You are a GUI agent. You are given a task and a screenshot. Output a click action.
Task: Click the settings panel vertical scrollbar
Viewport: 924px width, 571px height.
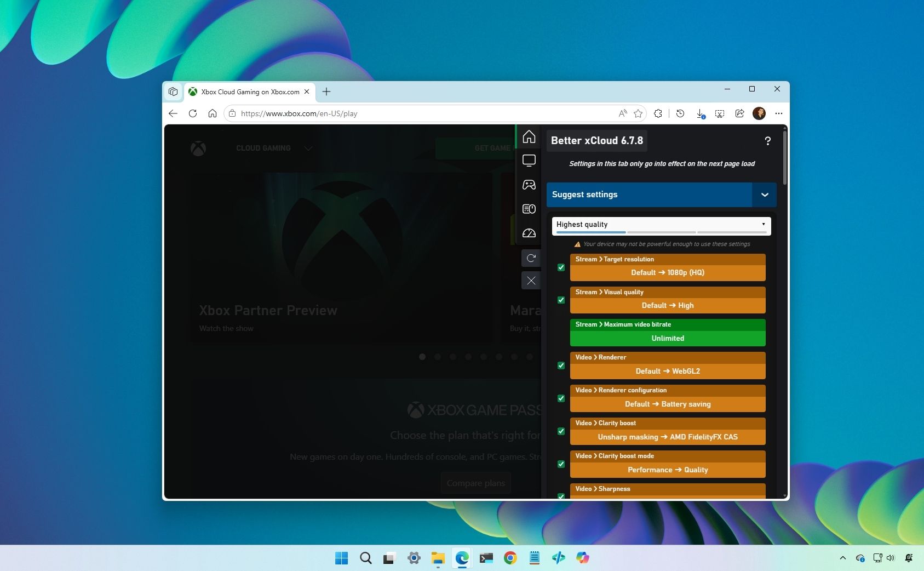coord(785,158)
